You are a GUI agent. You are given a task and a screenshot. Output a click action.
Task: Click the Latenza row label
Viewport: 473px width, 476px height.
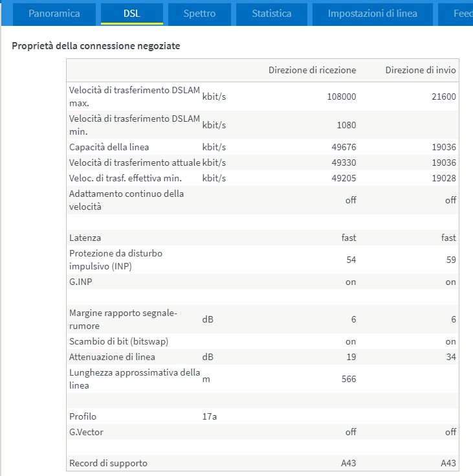[x=85, y=238]
